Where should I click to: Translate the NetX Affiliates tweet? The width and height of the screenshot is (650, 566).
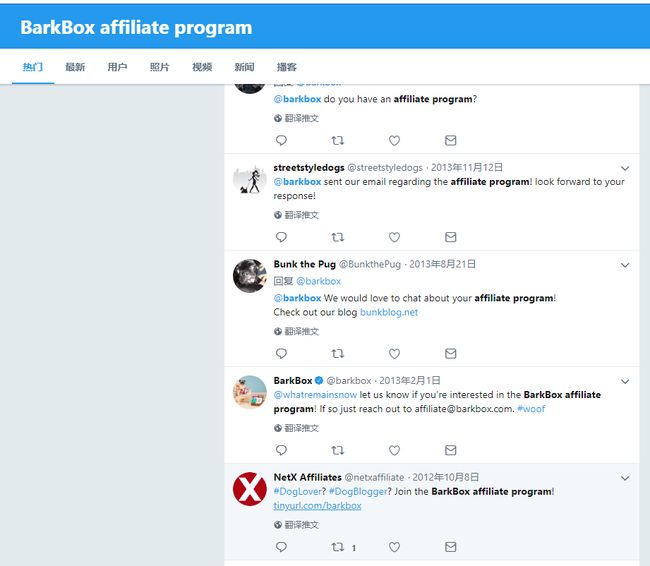tap(296, 525)
